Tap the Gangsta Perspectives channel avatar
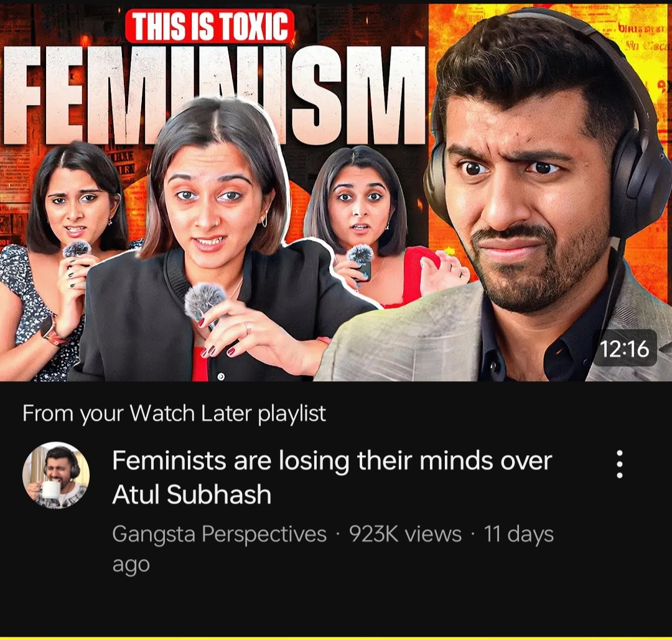Viewport: 672px width, 640px height. coord(56,475)
